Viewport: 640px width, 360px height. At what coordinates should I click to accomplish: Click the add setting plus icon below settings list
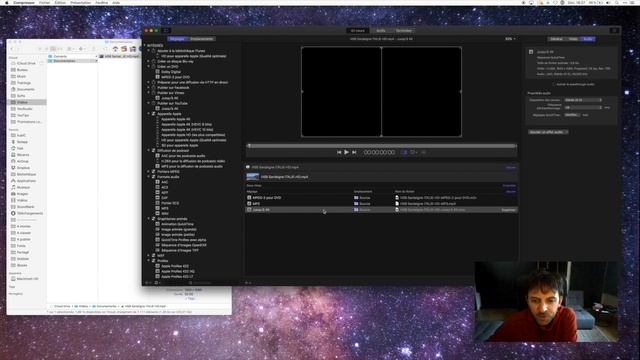147,282
